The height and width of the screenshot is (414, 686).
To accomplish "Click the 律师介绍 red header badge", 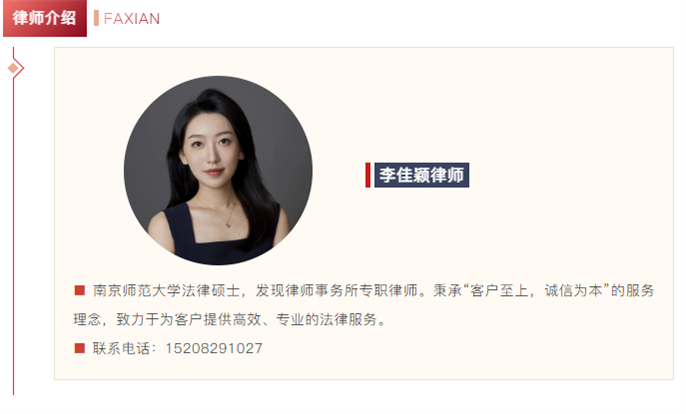I will pos(45,18).
